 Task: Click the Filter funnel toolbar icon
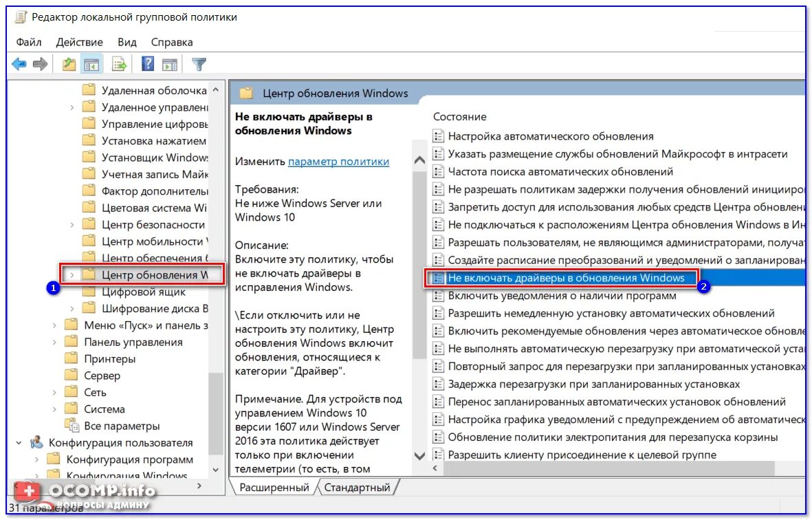(x=199, y=64)
